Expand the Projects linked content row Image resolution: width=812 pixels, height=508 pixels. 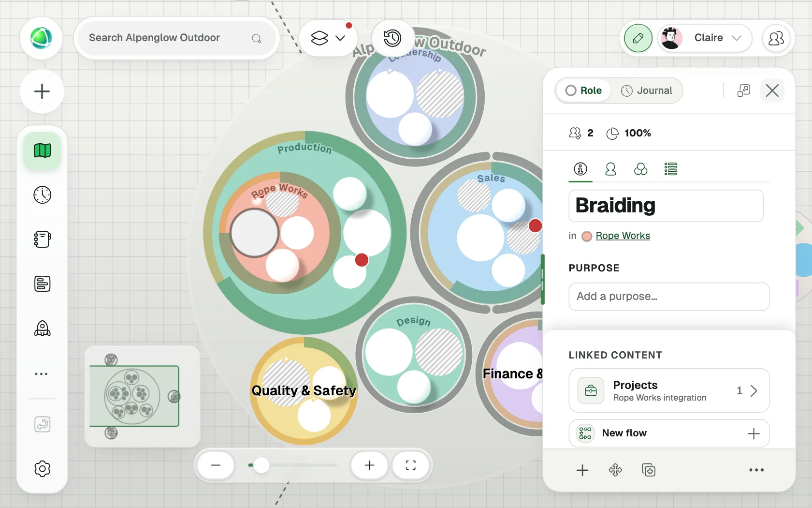669,390
